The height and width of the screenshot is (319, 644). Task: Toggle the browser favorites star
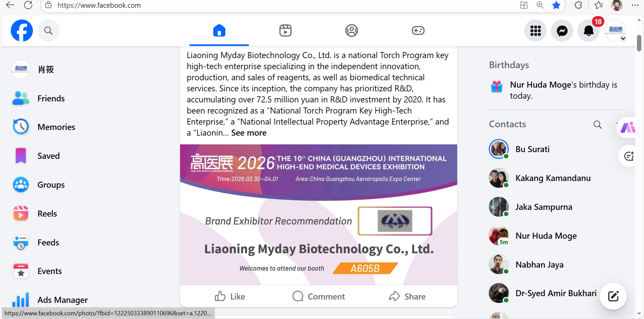(556, 5)
